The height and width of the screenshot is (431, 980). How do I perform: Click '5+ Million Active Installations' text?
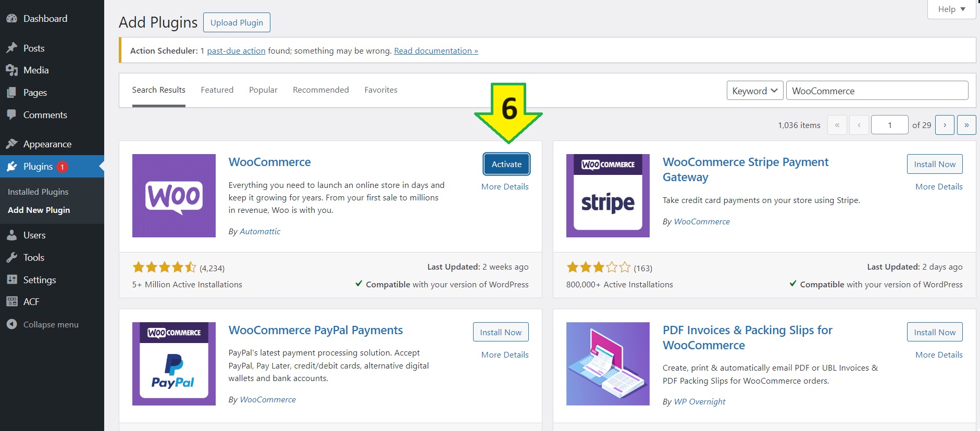point(187,284)
